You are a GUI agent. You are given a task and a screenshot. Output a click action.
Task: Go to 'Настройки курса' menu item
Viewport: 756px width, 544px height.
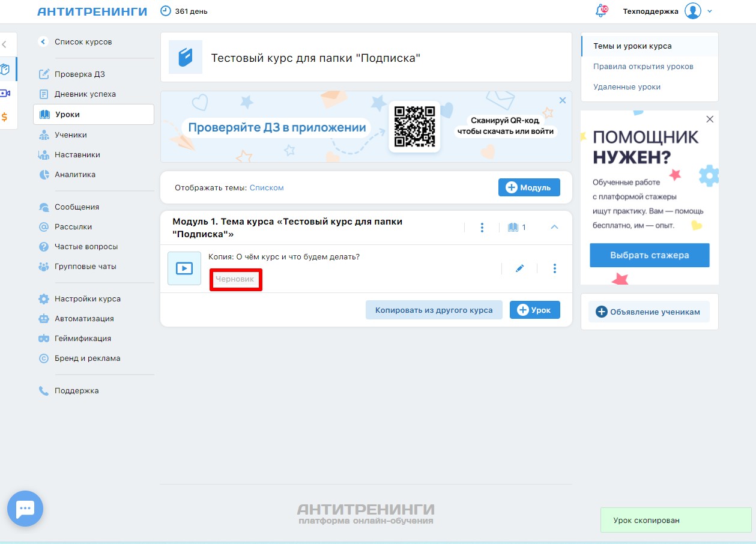click(x=87, y=299)
